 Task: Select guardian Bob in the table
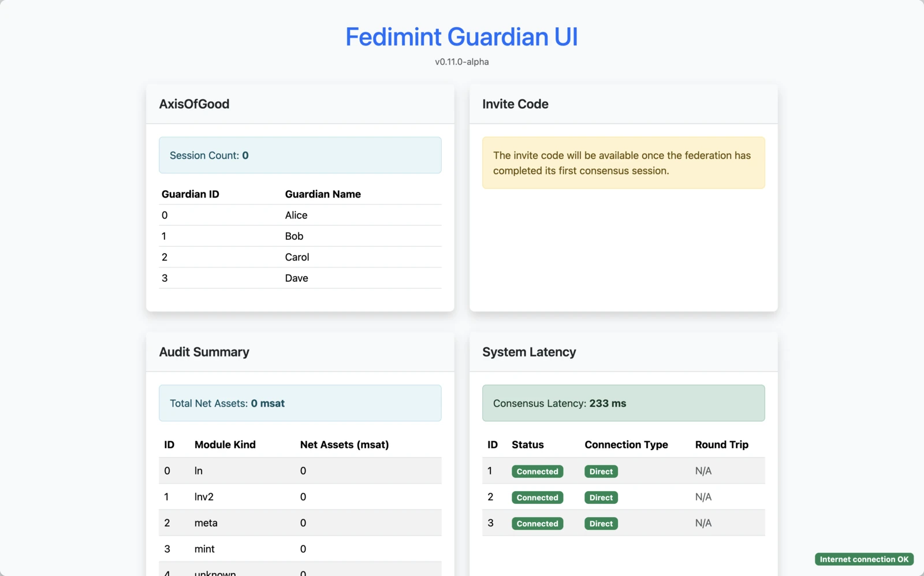tap(294, 236)
